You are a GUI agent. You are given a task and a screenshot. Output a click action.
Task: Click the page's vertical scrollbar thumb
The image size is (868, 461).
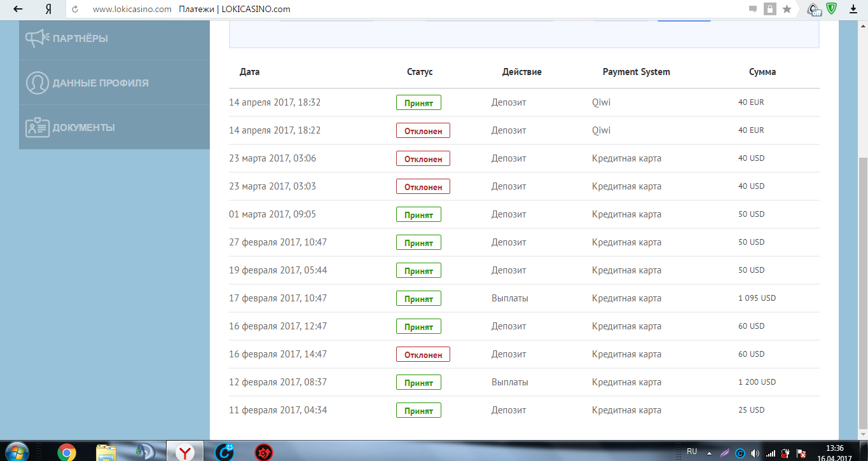pos(863,293)
